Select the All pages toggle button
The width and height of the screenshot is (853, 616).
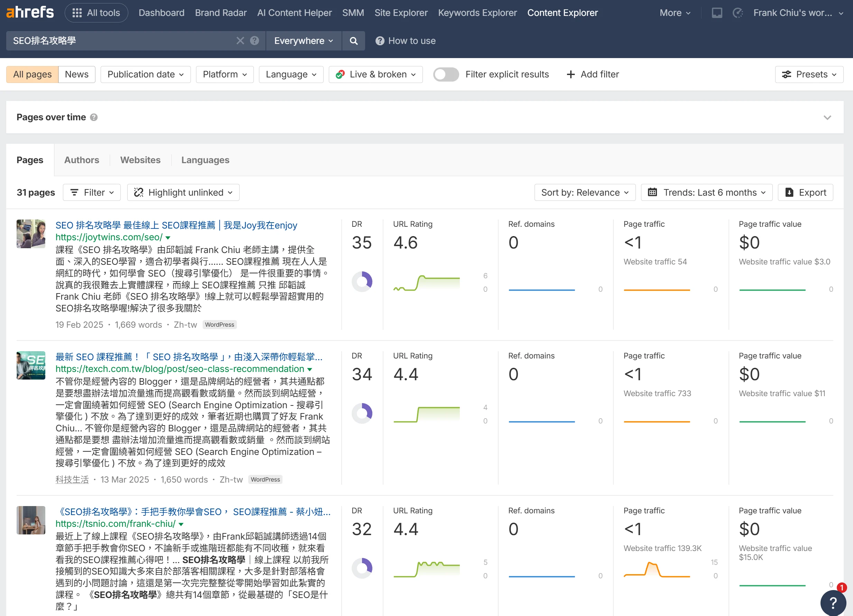(x=33, y=74)
